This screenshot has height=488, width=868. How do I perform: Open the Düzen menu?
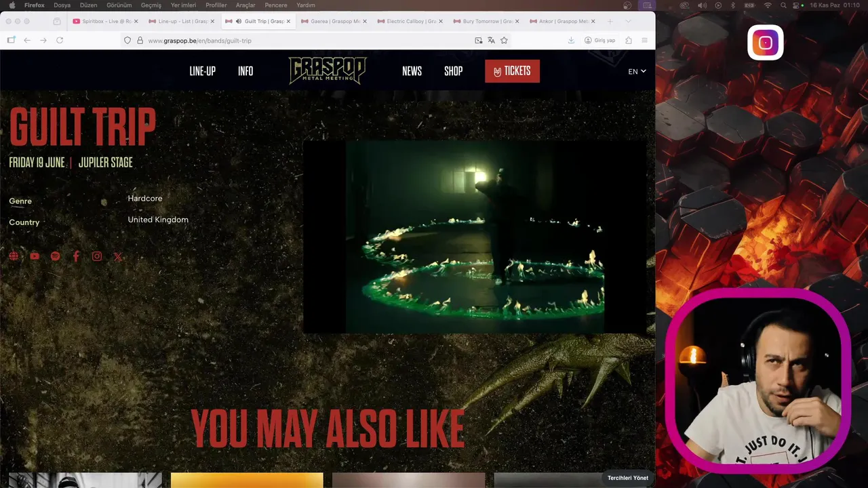click(x=88, y=5)
